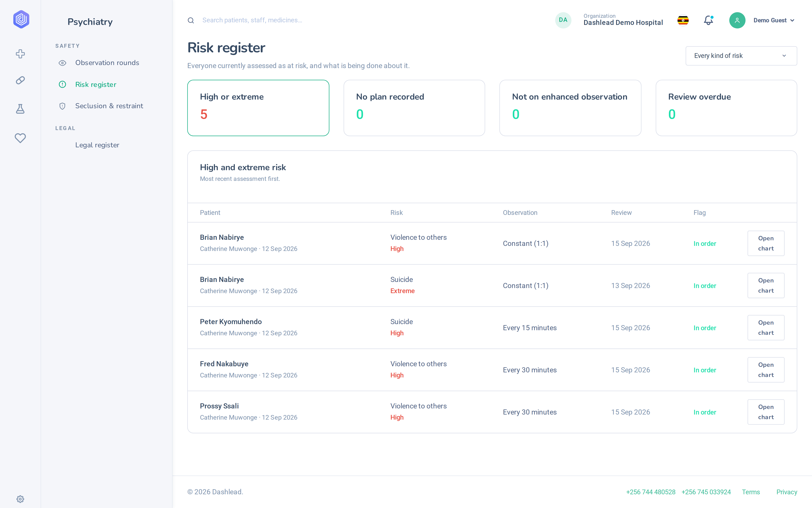Open settings gear at sidebar bottom
Image resolution: width=812 pixels, height=508 pixels.
[x=20, y=499]
